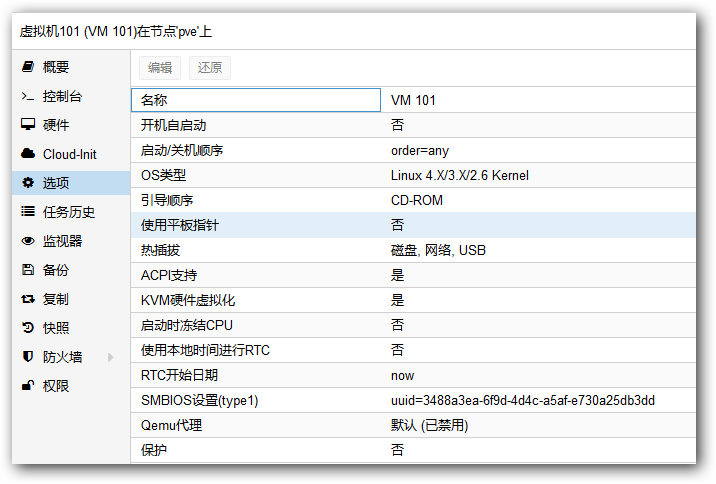
Task: Select the 备份 floppy disk icon
Action: click(x=28, y=270)
